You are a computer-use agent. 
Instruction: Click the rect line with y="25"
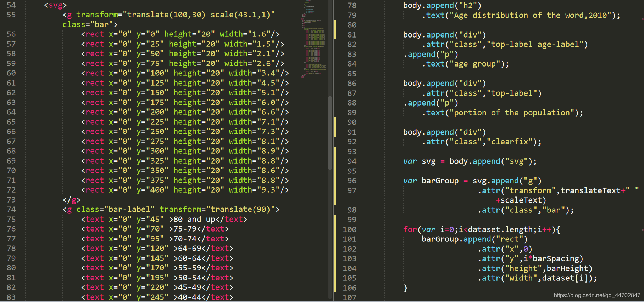pyautogui.click(x=183, y=44)
